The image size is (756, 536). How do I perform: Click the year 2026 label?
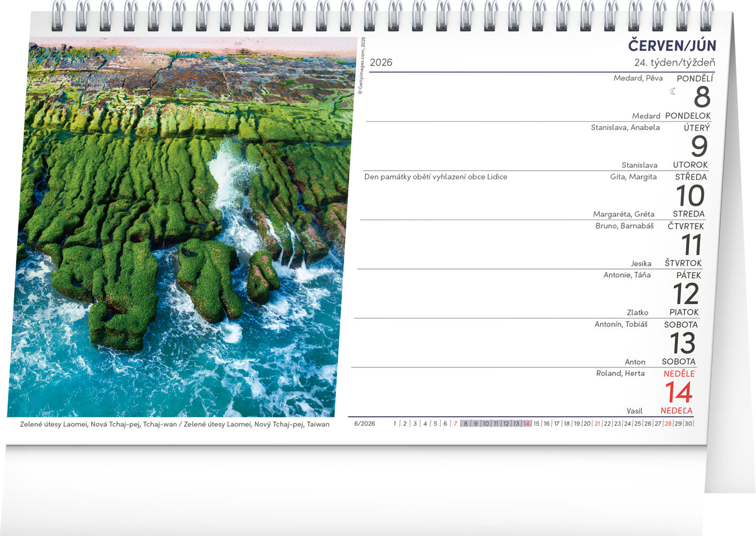(x=381, y=63)
